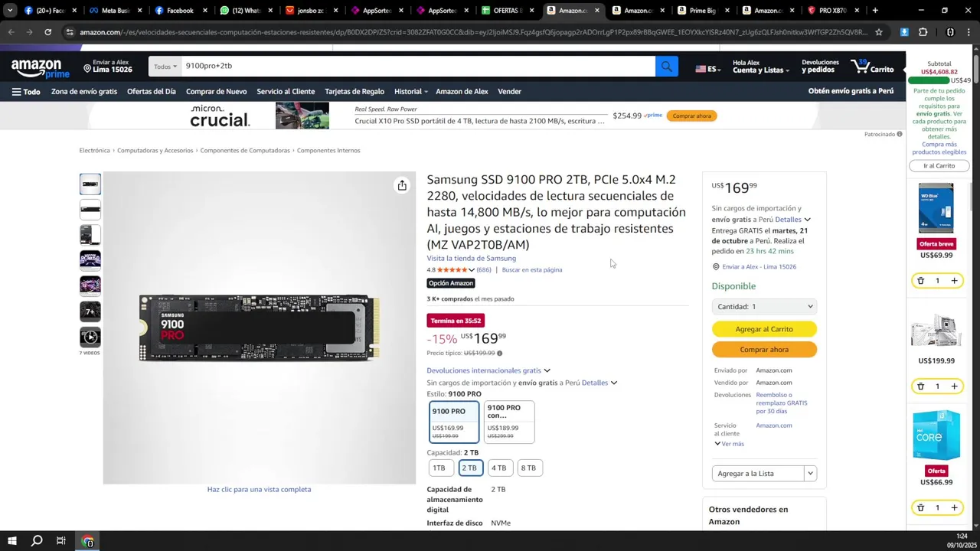Click Devoluciones y pedidos
980x551 pixels.
pyautogui.click(x=820, y=67)
